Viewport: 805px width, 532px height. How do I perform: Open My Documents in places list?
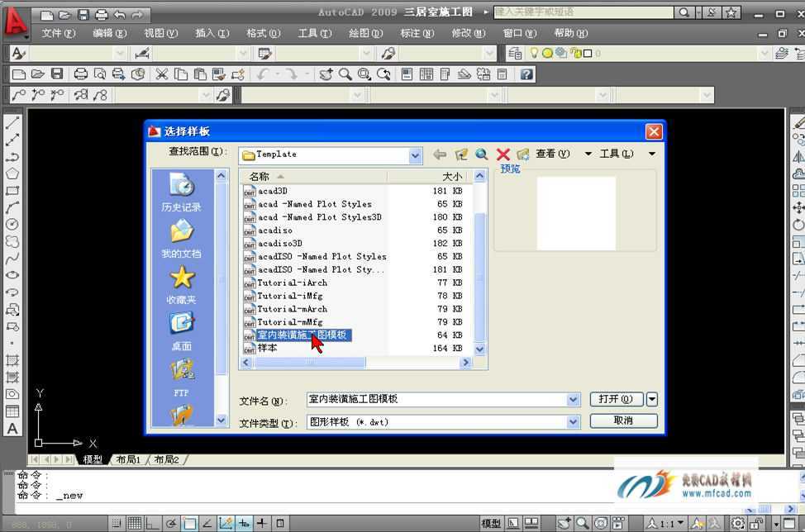[x=181, y=239]
